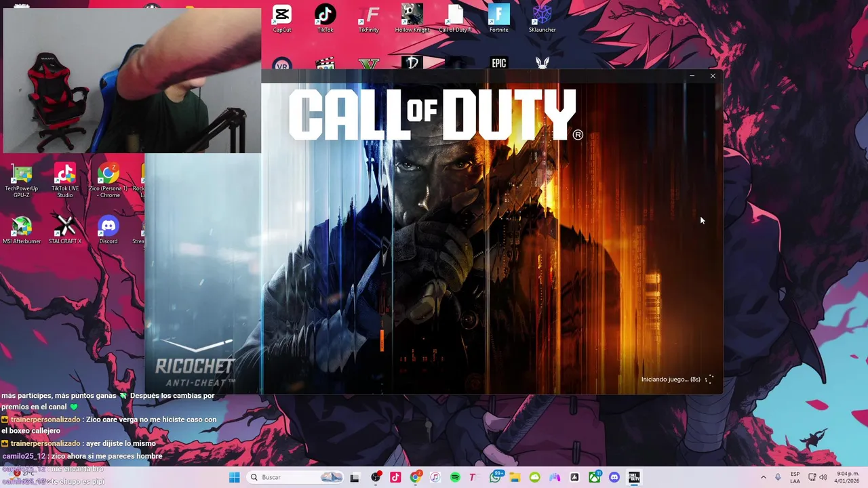Click the microphone icon in system tray
This screenshot has width=868, height=488.
click(778, 477)
